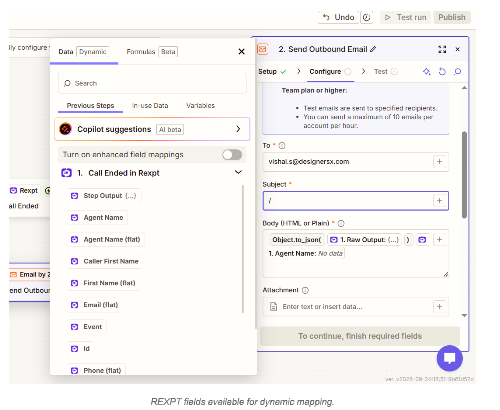Switch to In-use Data tab
Screen dimensions: 500x410
(x=150, y=106)
